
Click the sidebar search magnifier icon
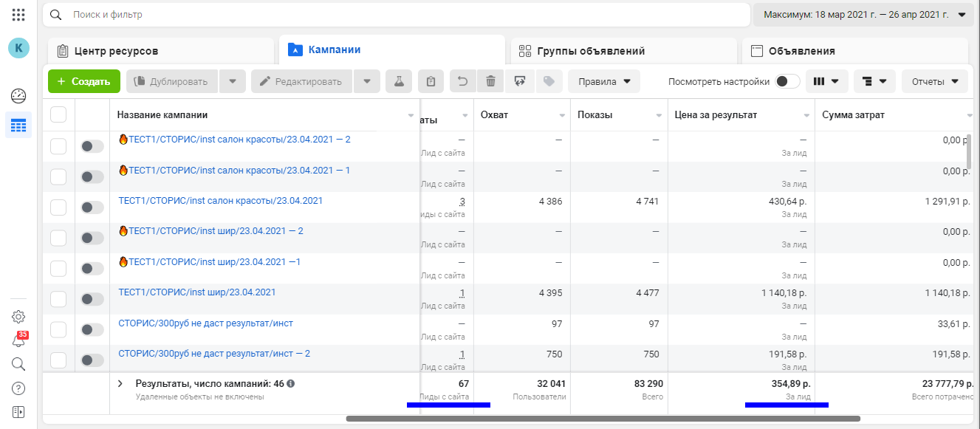click(x=18, y=363)
